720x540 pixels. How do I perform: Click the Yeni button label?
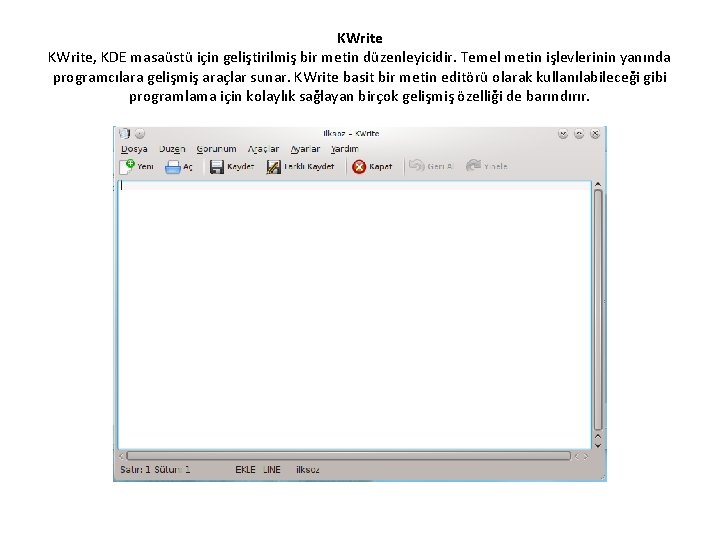click(x=145, y=167)
